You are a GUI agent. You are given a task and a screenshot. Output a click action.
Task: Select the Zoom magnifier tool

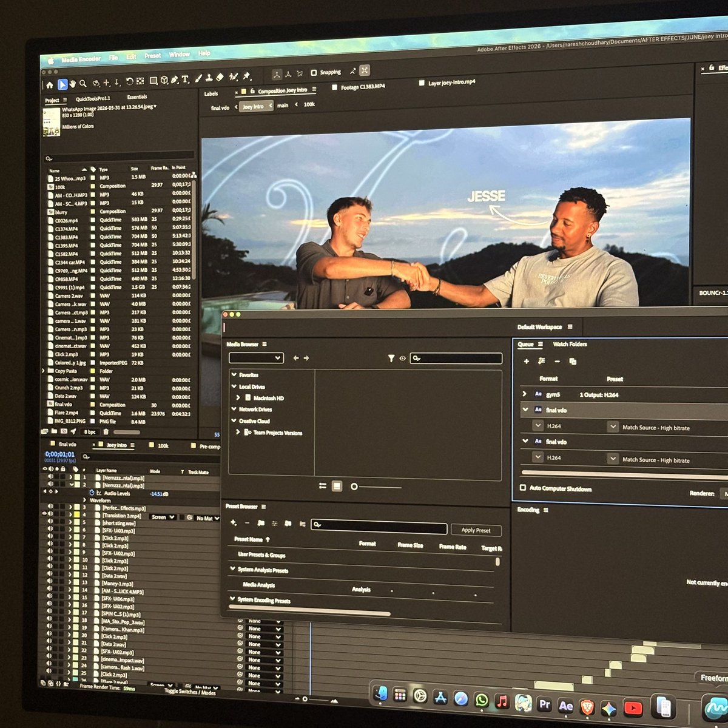[83, 83]
